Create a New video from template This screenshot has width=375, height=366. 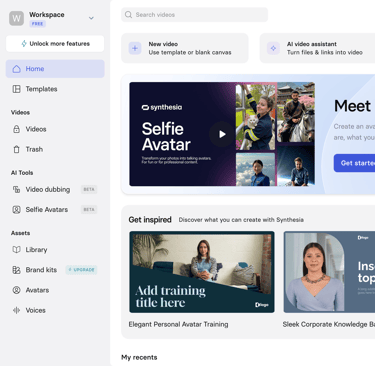point(185,48)
